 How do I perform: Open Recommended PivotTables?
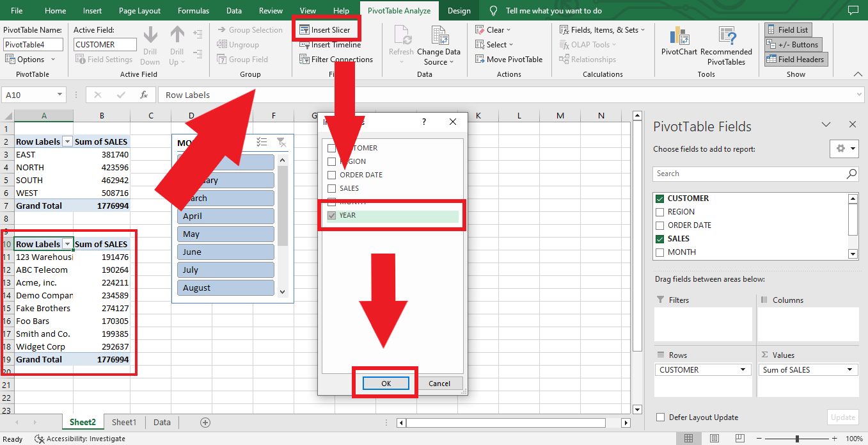pos(726,38)
